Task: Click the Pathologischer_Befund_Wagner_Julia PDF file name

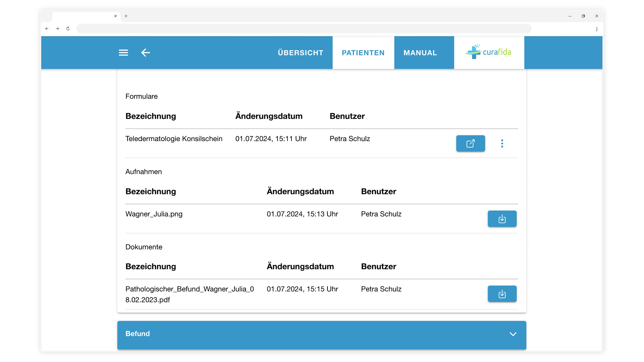Action: 190,294
